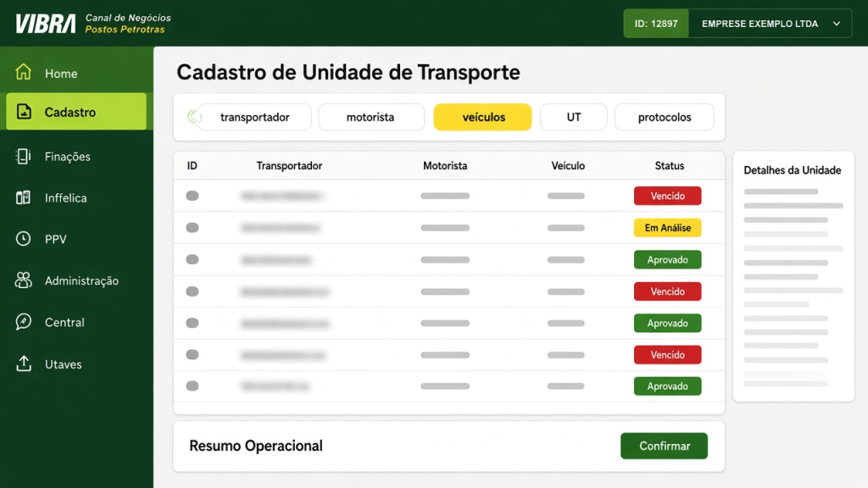
Task: Open the UT tab
Action: (574, 117)
